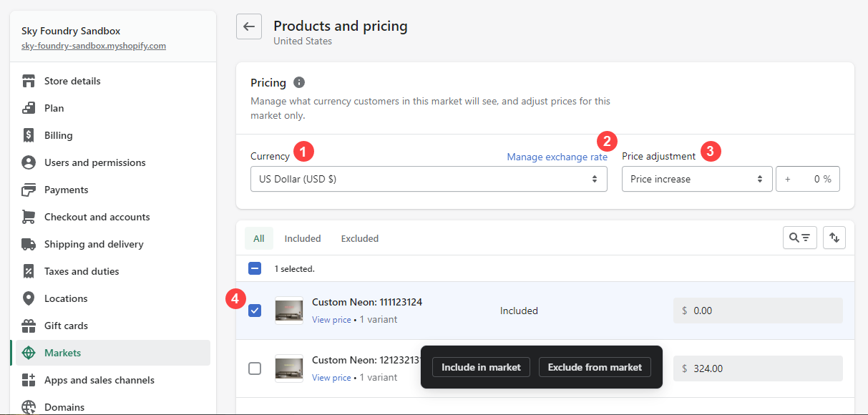Open Gift cards settings
The image size is (868, 415).
coord(66,326)
